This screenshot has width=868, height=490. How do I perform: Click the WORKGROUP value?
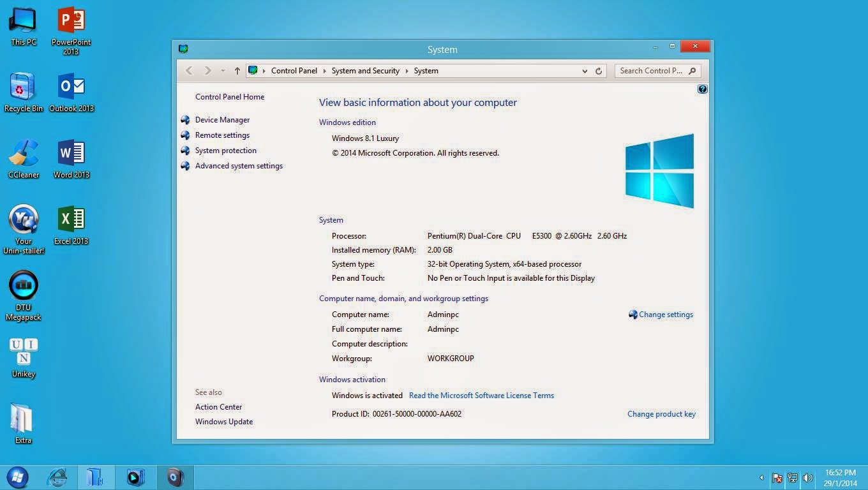(x=451, y=359)
